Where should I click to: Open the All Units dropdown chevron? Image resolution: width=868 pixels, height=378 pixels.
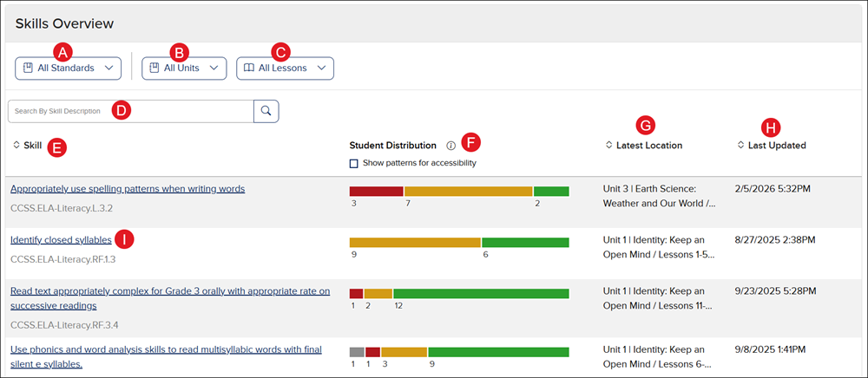214,68
